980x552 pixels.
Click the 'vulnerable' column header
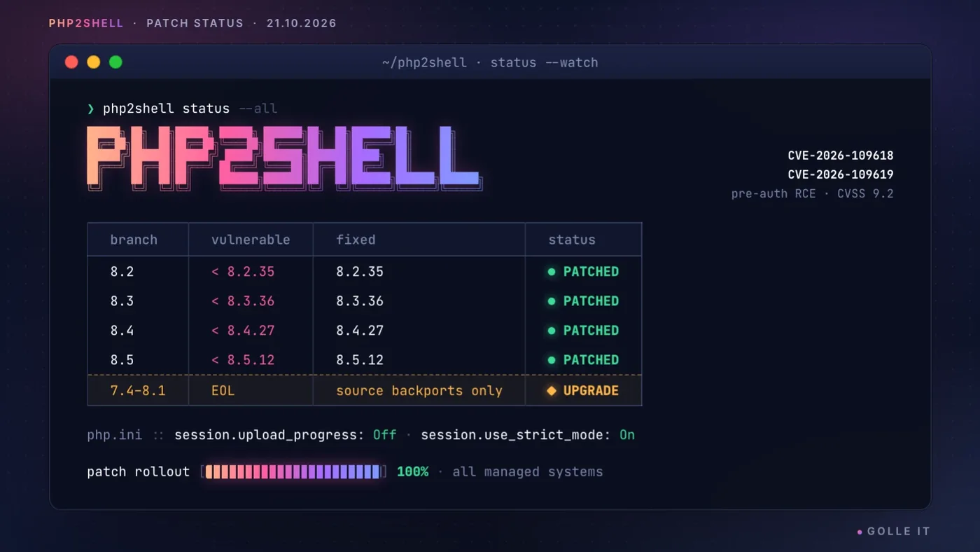251,240
